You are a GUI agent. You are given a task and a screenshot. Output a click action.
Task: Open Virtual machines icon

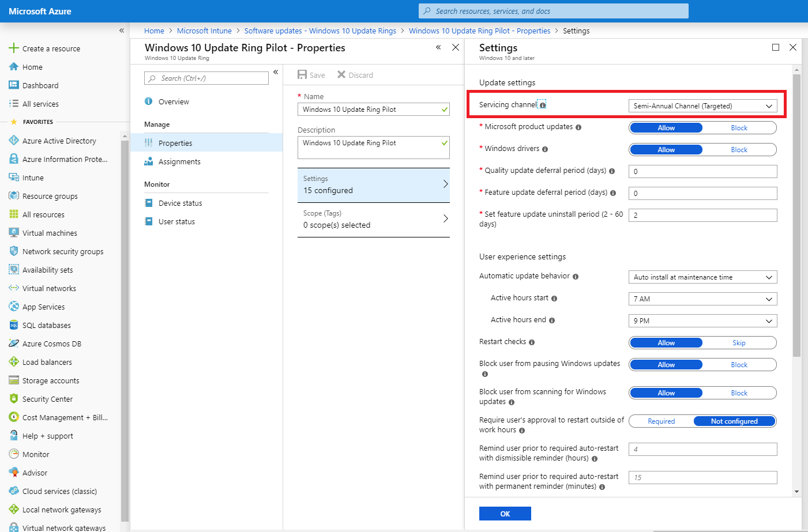[x=14, y=233]
